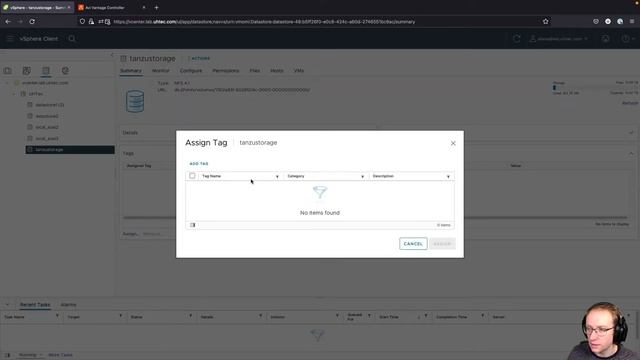640x360 pixels.
Task: Click the Refresh link under storage capacity
Action: click(x=630, y=103)
